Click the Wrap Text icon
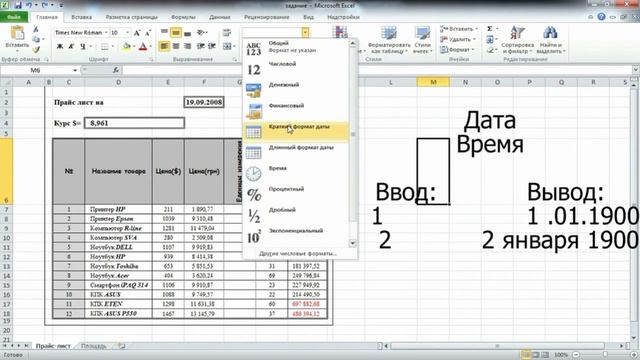This screenshot has height=360, width=640. point(227,33)
